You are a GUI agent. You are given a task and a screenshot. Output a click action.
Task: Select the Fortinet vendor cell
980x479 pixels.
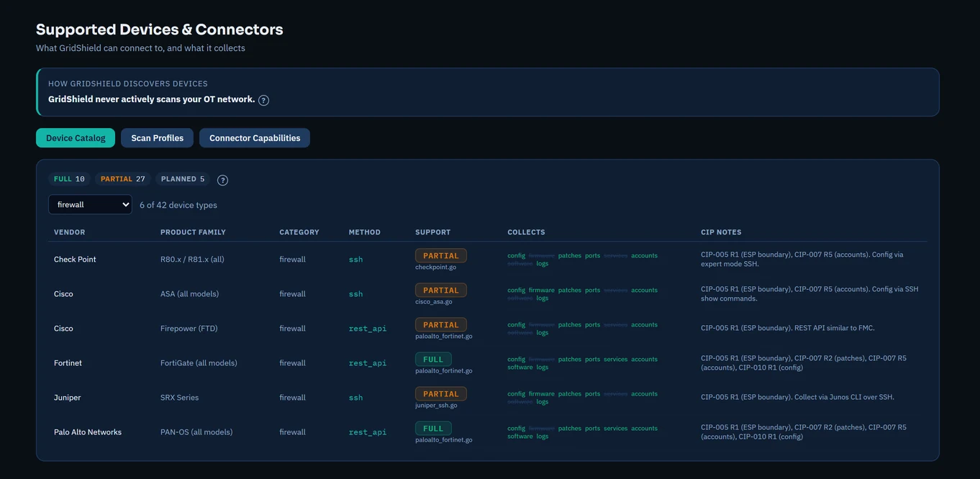tap(68, 362)
